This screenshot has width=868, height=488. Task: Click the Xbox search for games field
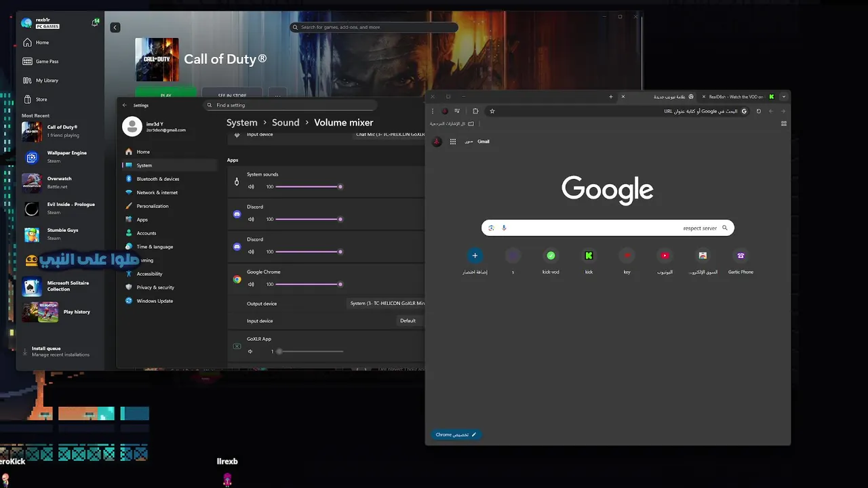pos(374,27)
